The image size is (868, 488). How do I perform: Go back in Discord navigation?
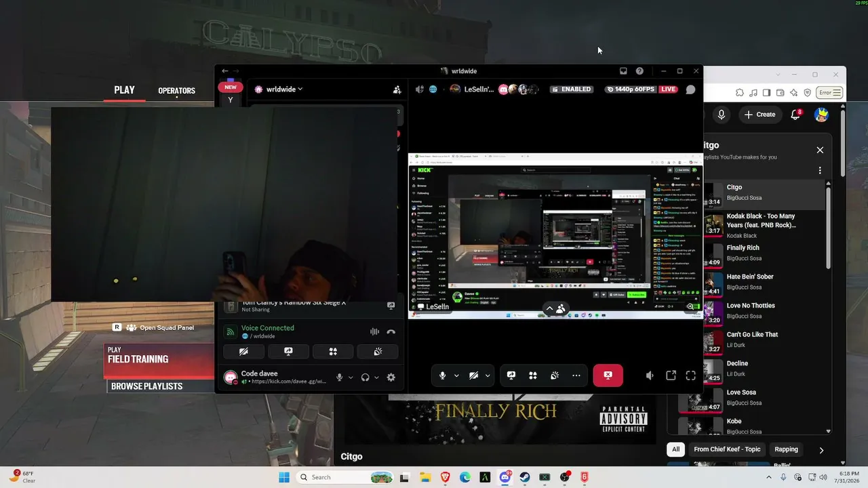click(x=225, y=71)
